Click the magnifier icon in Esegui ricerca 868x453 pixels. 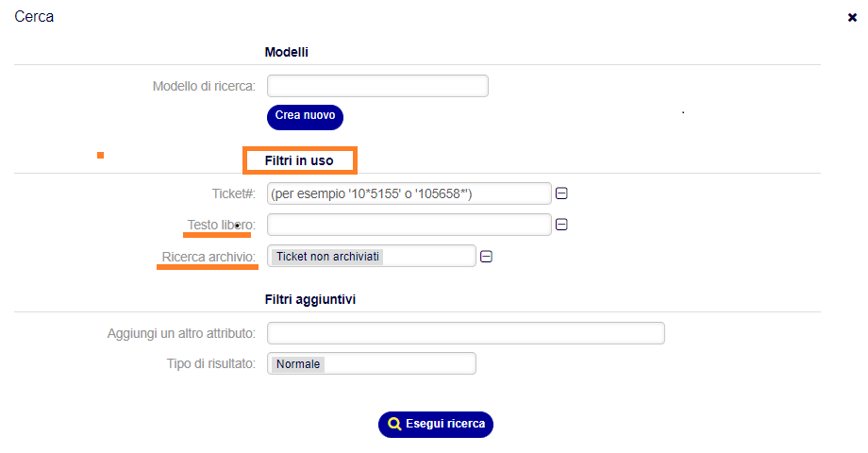tap(394, 424)
